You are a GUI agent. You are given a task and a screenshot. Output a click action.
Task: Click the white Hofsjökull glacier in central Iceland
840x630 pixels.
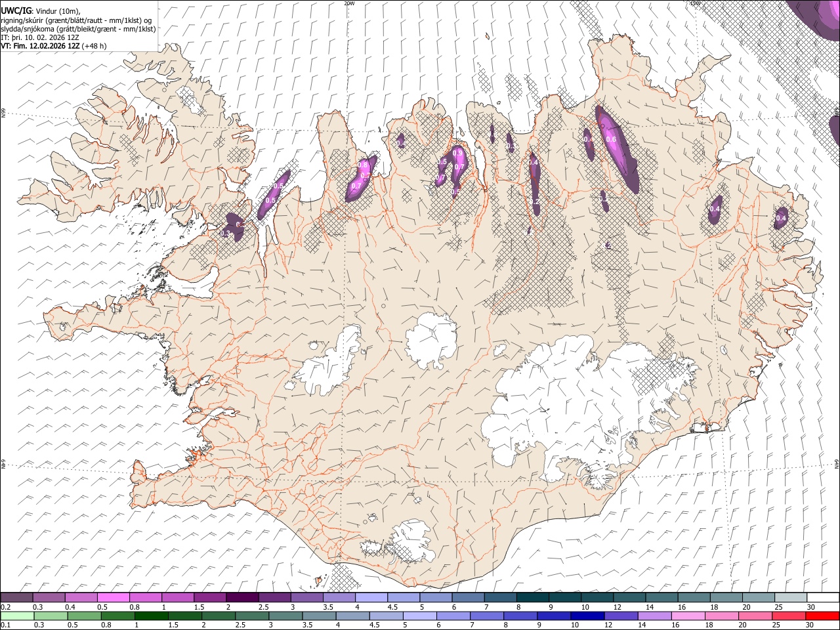point(431,341)
